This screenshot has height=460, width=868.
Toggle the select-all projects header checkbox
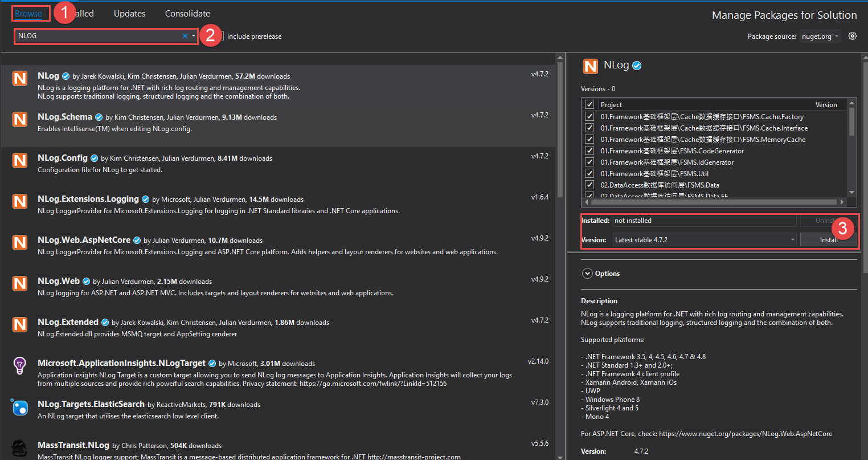click(589, 105)
